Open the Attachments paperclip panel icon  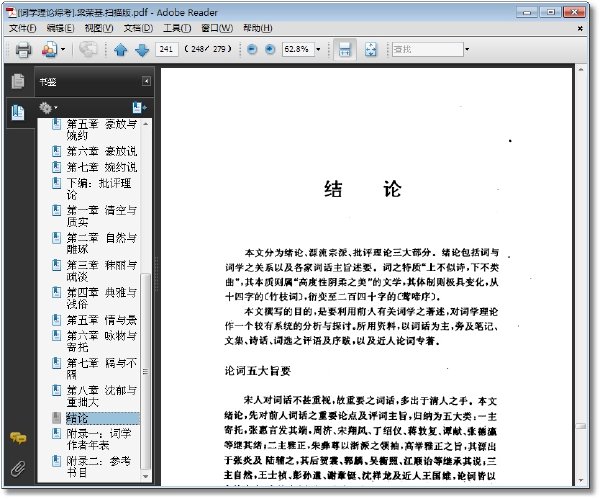(x=18, y=468)
